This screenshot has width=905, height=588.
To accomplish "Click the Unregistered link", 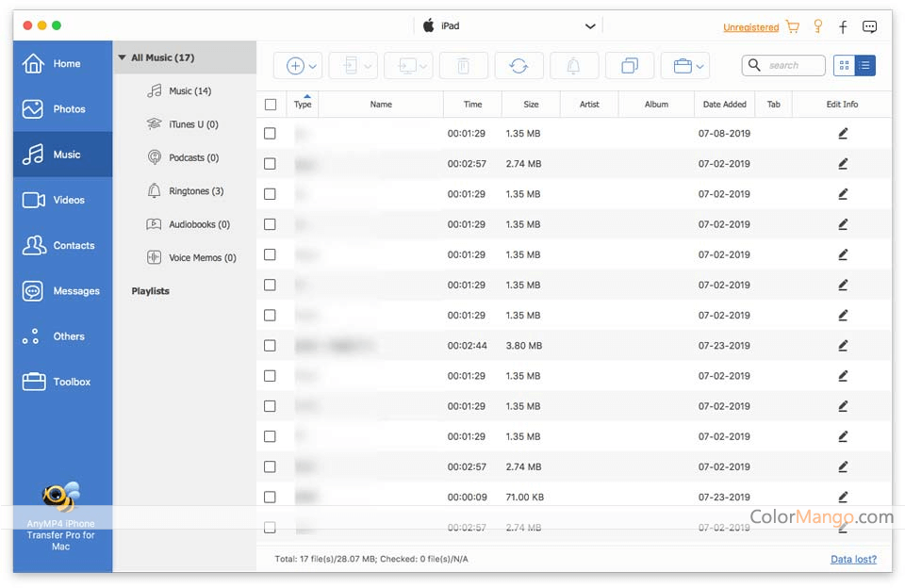I will 750,27.
